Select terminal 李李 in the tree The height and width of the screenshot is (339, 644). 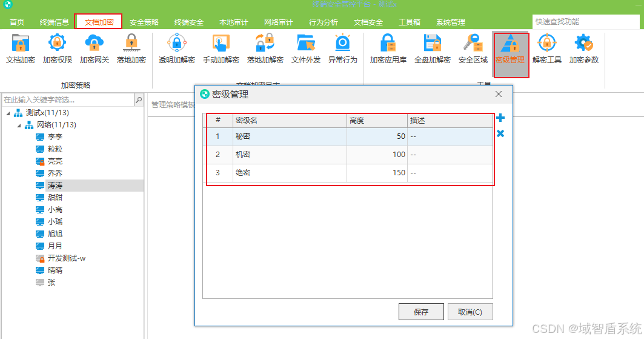pyautogui.click(x=55, y=137)
